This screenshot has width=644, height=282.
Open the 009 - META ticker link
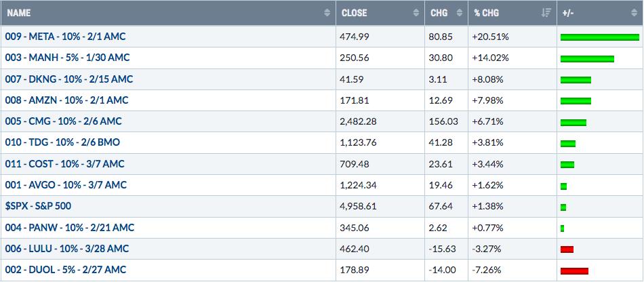pyautogui.click(x=65, y=37)
